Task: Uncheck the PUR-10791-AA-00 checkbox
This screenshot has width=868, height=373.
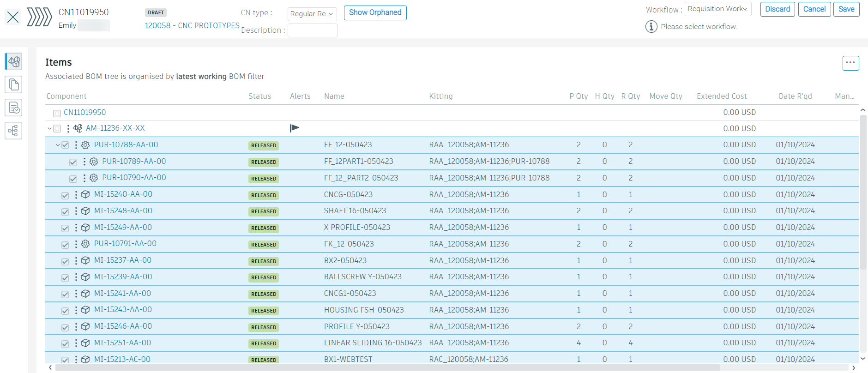Action: pos(65,245)
